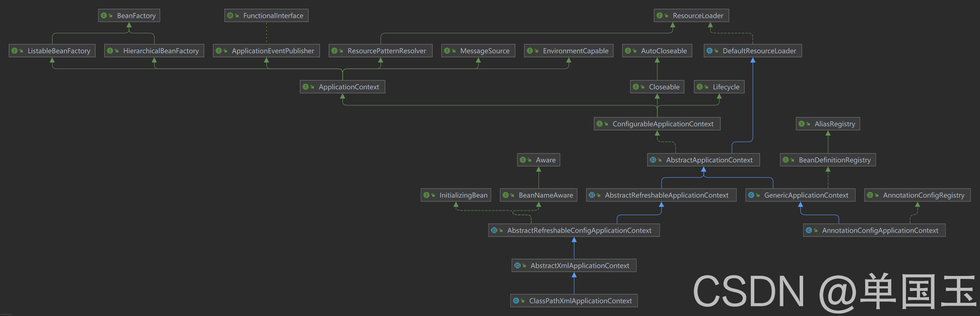Select the AnnotationConfigRegistry label

[924, 195]
